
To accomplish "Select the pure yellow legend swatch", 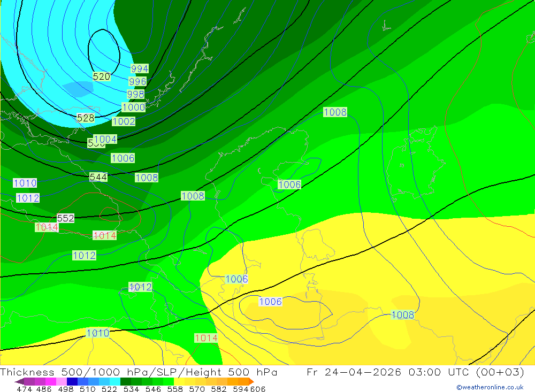I will (179, 381).
